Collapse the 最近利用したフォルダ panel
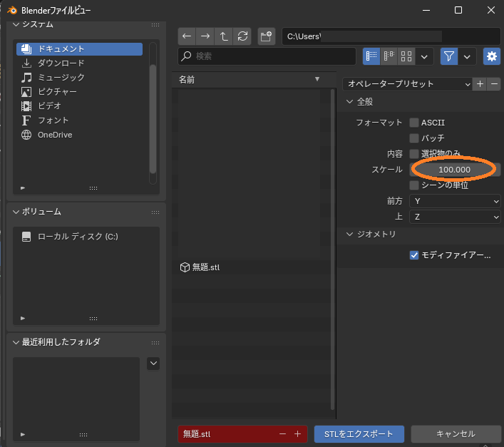The image size is (504, 447). coord(16,343)
